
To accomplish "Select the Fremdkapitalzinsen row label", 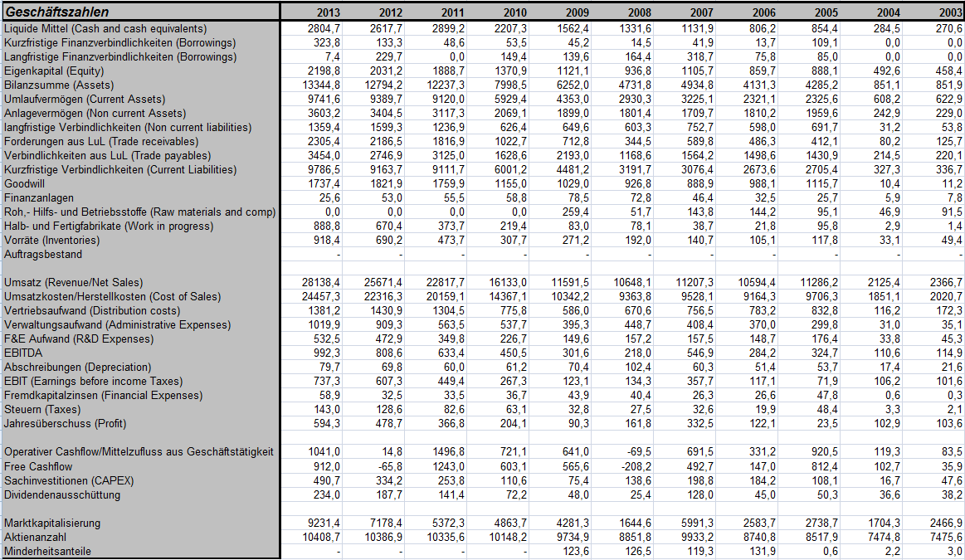I will [x=104, y=396].
